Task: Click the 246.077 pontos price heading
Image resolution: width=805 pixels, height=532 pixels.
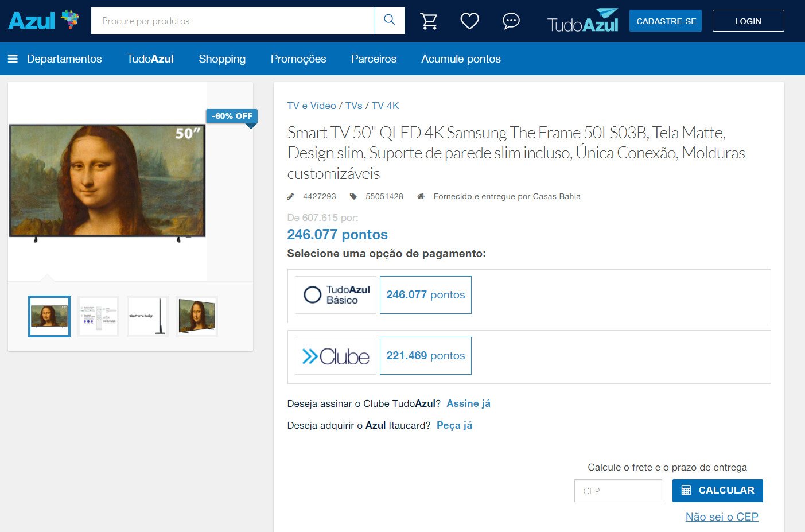Action: (x=337, y=235)
